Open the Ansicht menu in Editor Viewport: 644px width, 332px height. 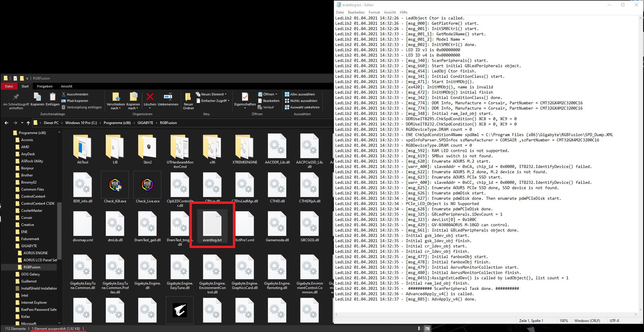point(390,12)
